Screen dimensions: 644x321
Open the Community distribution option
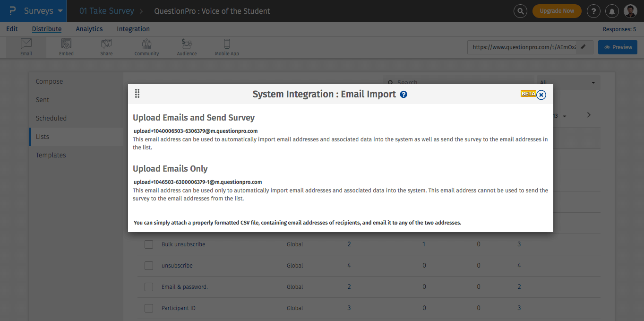146,47
